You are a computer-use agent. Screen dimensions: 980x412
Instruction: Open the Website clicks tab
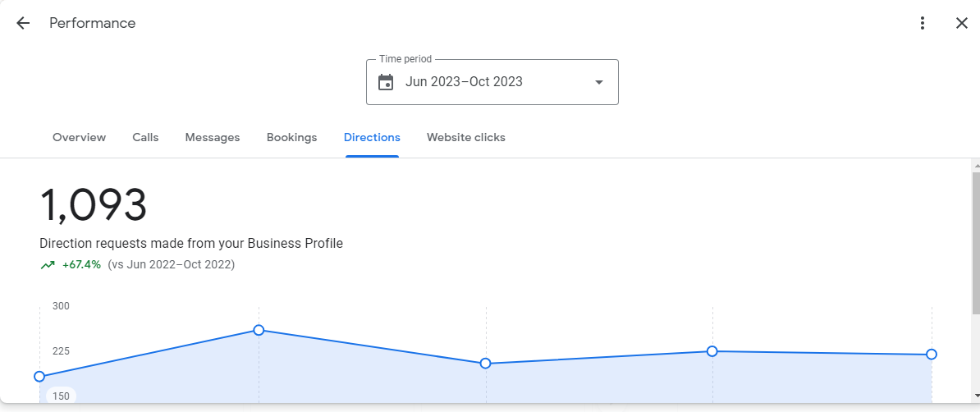(x=466, y=138)
